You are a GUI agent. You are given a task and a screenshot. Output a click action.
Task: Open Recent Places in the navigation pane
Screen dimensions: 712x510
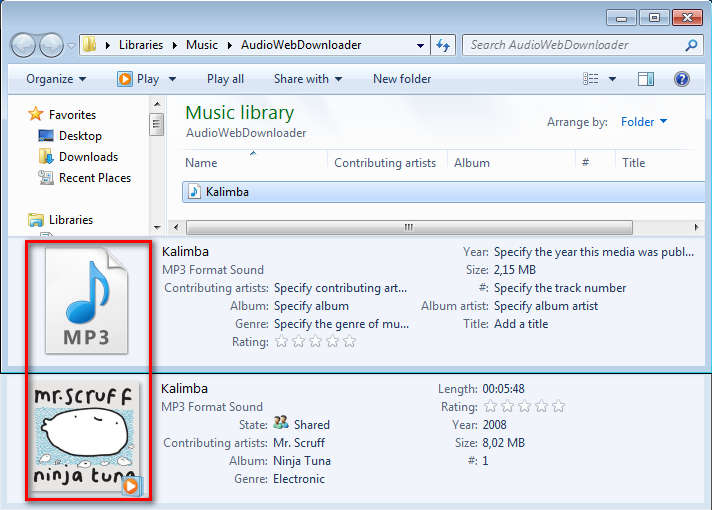(x=95, y=178)
